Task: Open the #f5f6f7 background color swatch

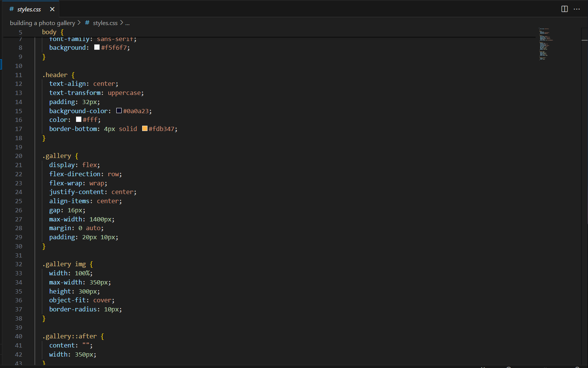Action: click(97, 47)
